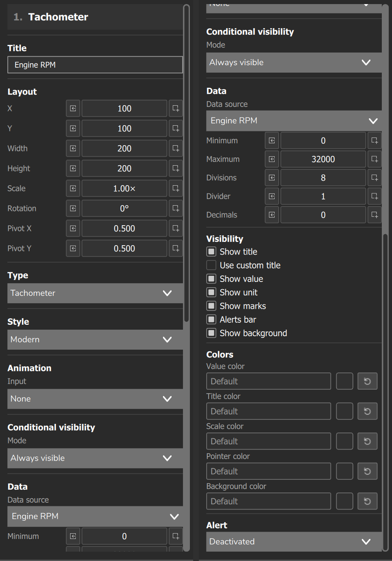Reset the Pointer color to default
Image resolution: width=392 pixels, height=561 pixels.
367,471
